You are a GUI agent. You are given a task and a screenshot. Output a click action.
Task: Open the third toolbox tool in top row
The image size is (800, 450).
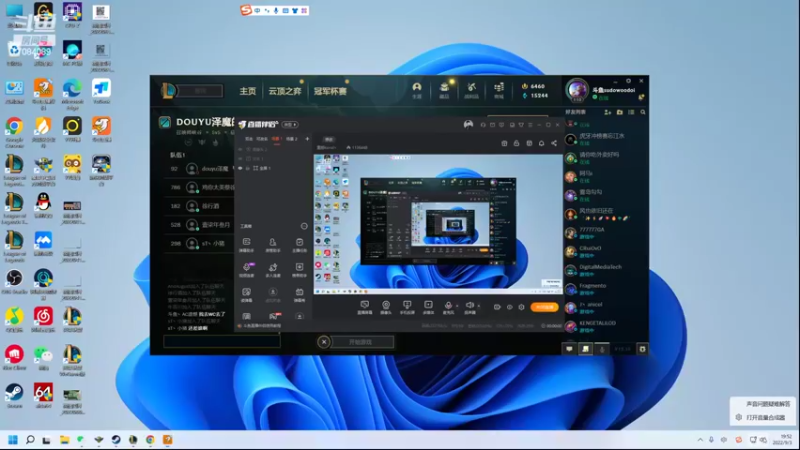tap(299, 244)
